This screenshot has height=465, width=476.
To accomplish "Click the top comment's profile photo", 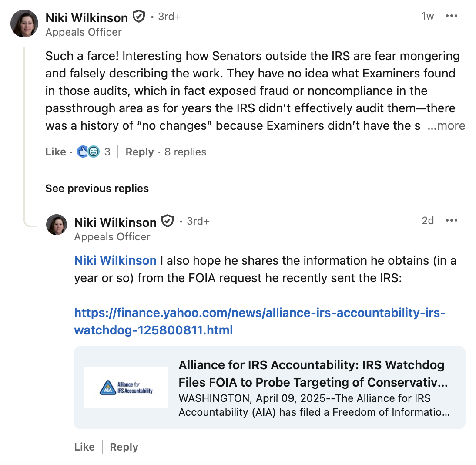I will click(x=24, y=24).
